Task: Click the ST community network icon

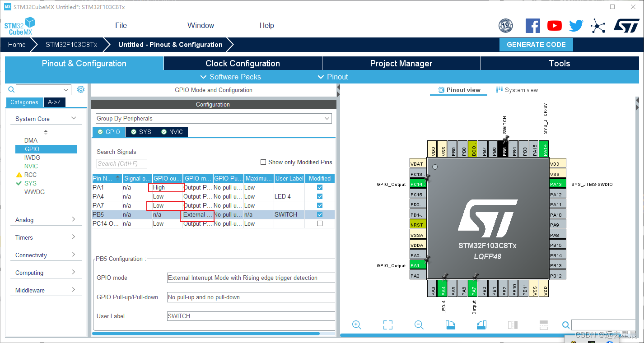Action: [x=598, y=26]
